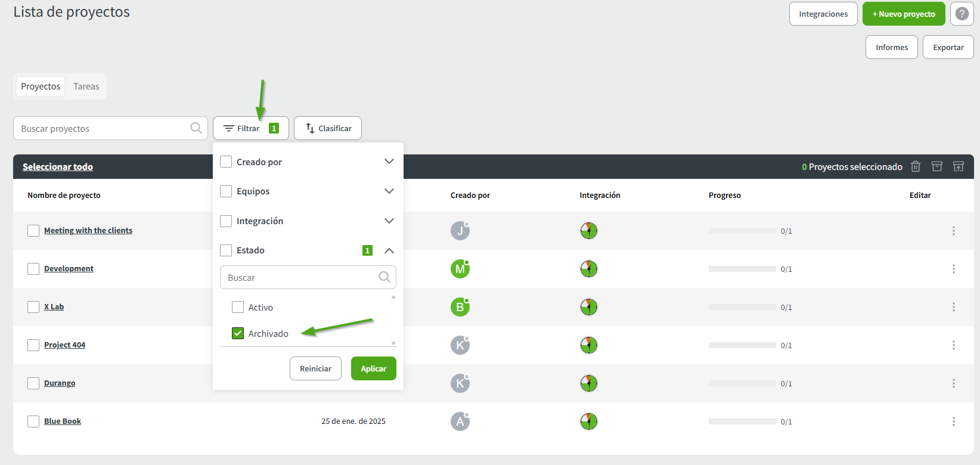980x465 pixels.
Task: Click the search magnifier in Buscar proyectos
Action: 196,128
